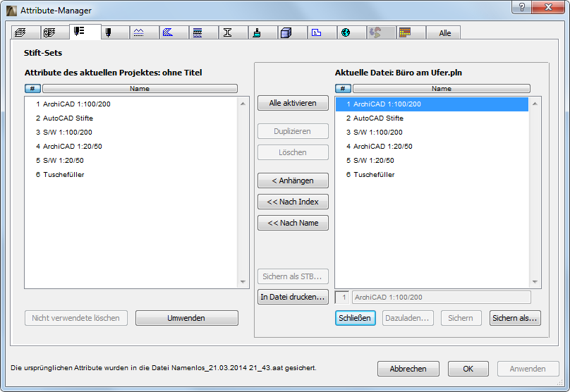Sort Büro am Ufer list by # column
The image size is (570, 392).
pos(343,88)
